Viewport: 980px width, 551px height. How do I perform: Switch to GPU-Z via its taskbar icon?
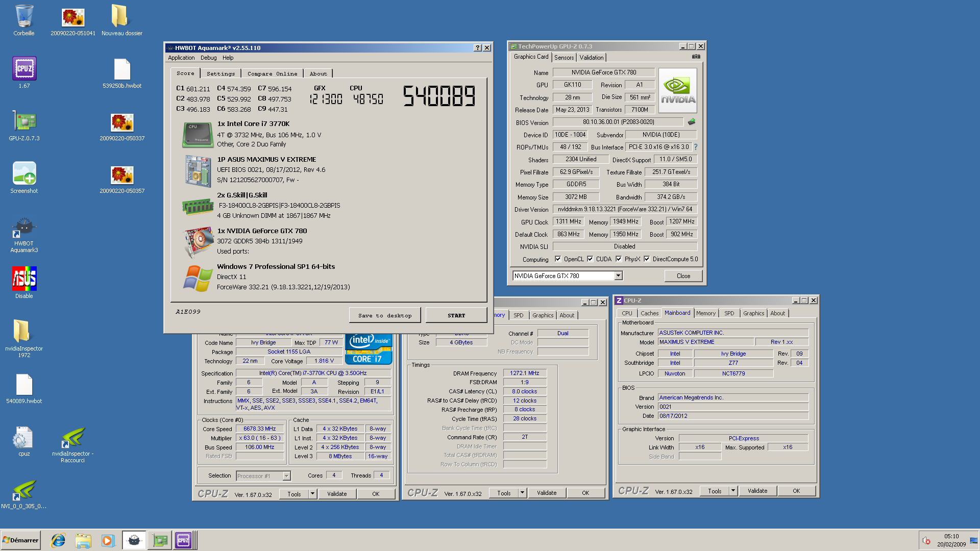(x=160, y=540)
